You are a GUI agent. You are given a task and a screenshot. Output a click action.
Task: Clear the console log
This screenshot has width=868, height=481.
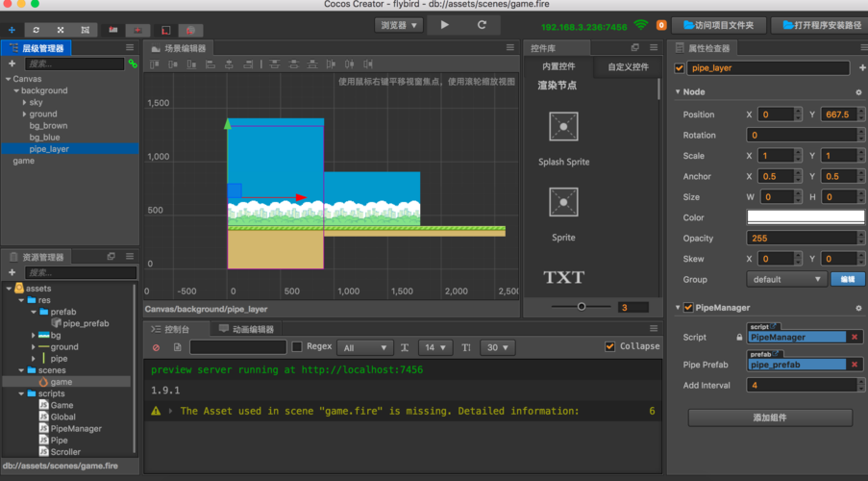[x=156, y=347]
